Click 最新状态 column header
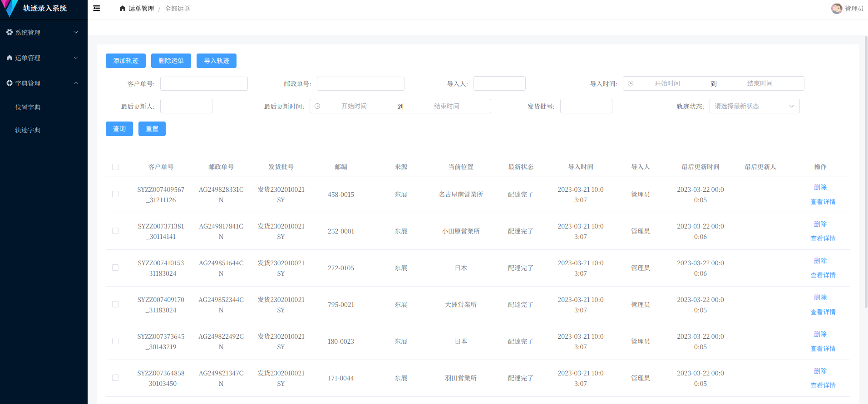868x404 pixels. click(521, 167)
